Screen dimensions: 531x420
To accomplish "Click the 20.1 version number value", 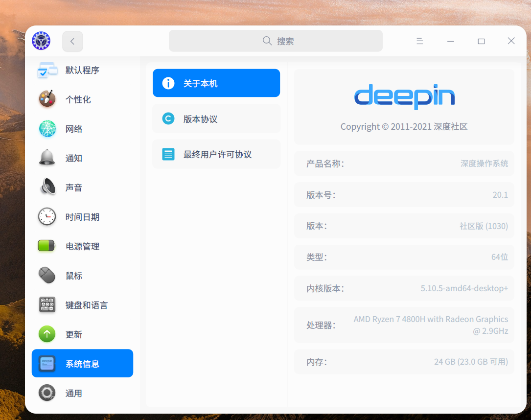I will point(500,195).
